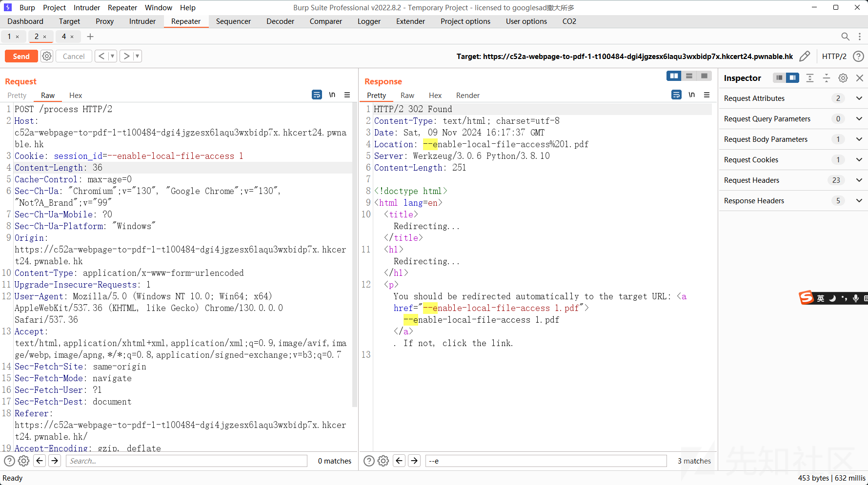Jump to previous request search match

tap(40, 461)
